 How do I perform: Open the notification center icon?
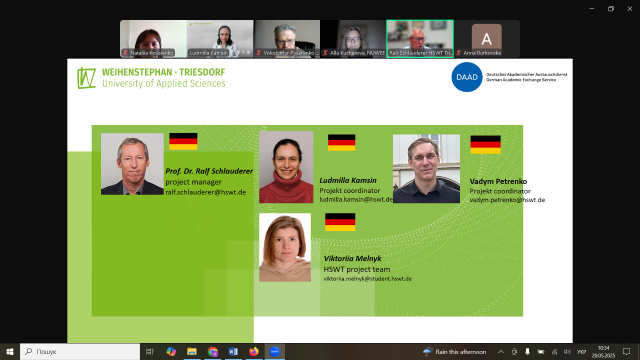(x=627, y=351)
